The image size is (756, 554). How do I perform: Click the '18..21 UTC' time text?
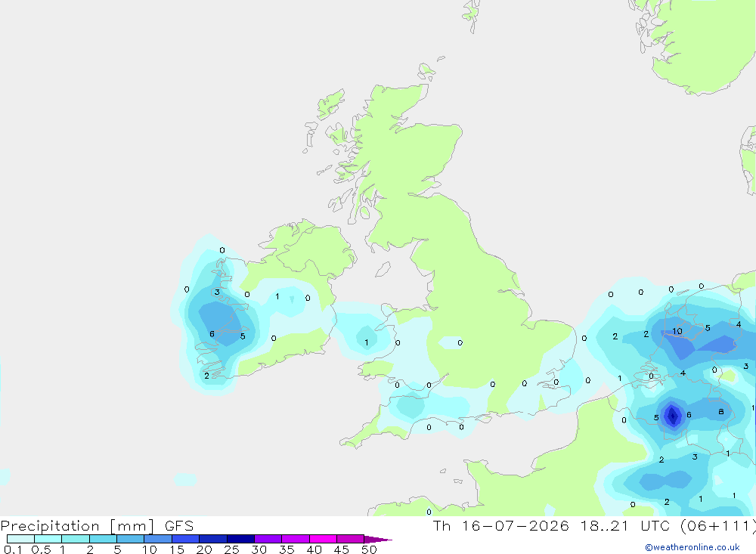pos(626,525)
